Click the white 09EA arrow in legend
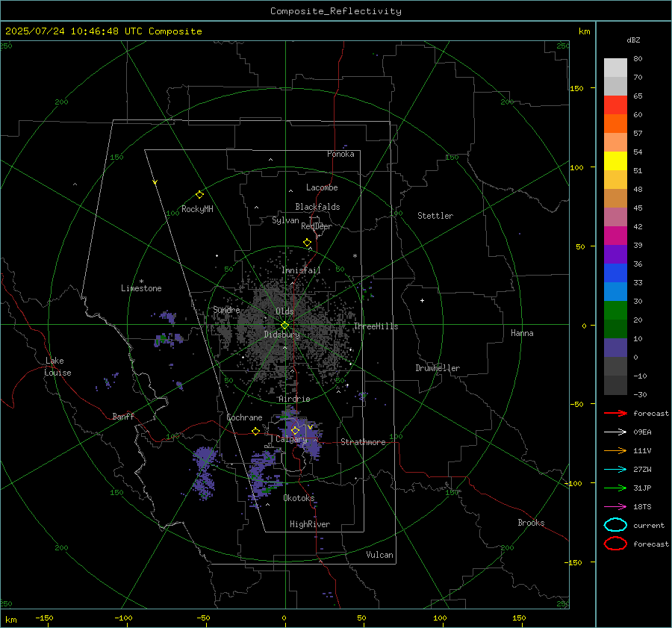Viewport: 672px width, 628px height. click(x=616, y=432)
